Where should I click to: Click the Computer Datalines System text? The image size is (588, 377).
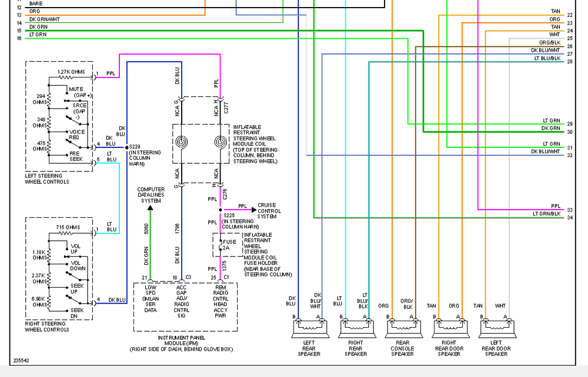pyautogui.click(x=151, y=195)
